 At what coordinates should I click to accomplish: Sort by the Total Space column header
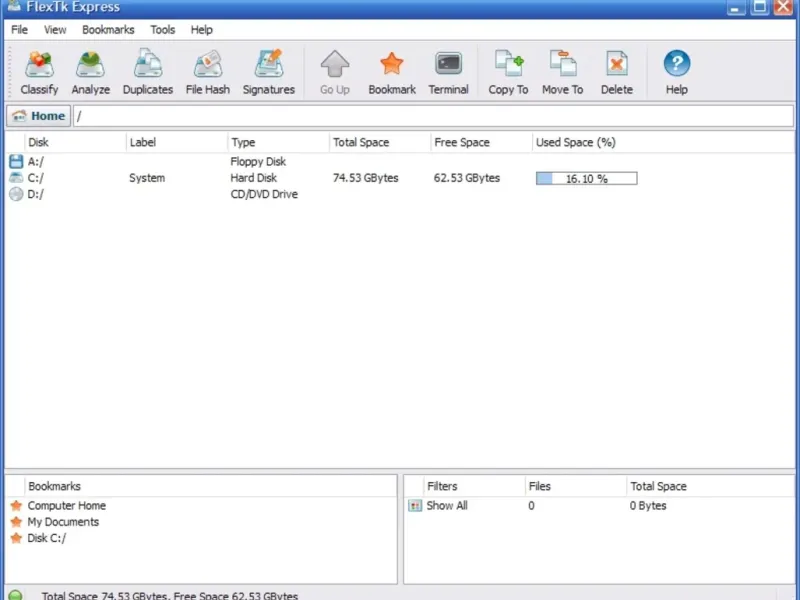coord(380,142)
